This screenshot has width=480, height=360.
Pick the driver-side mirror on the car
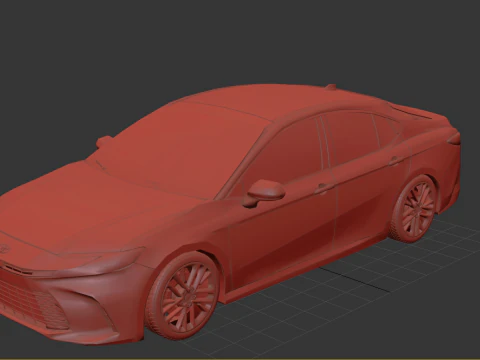[264, 193]
